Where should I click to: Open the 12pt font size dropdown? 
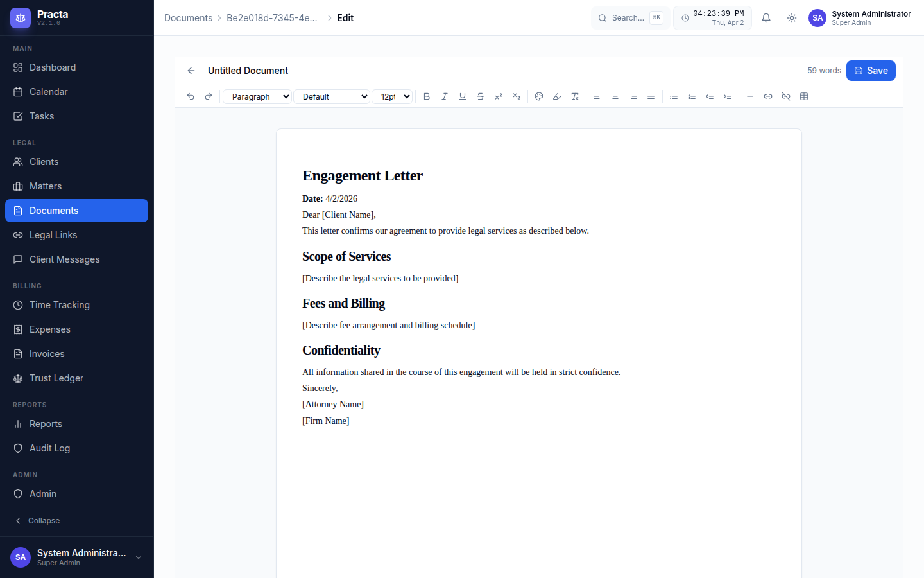click(x=393, y=96)
